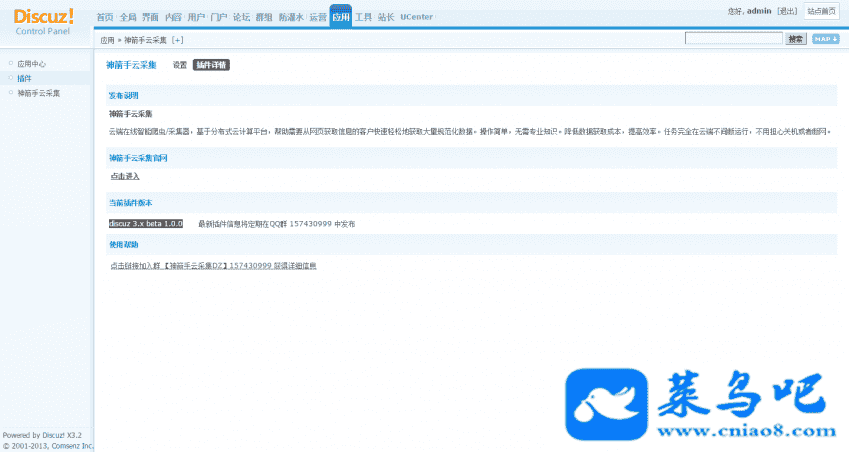Switch to the 设置 tab
The height and width of the screenshot is (452, 849).
pyautogui.click(x=180, y=64)
